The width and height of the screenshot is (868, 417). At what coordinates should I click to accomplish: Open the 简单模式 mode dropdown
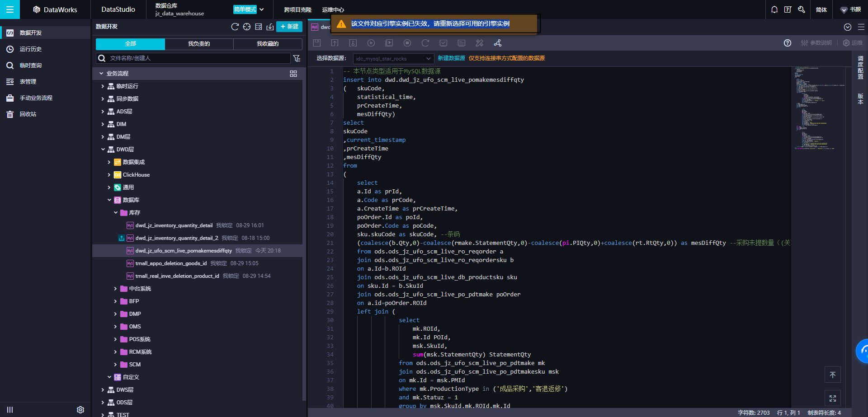[x=249, y=9]
